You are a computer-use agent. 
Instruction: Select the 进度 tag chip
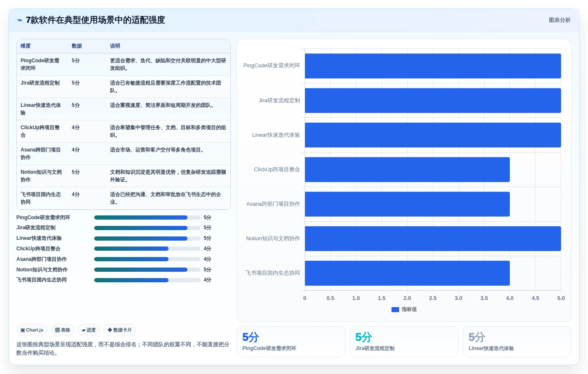89,330
